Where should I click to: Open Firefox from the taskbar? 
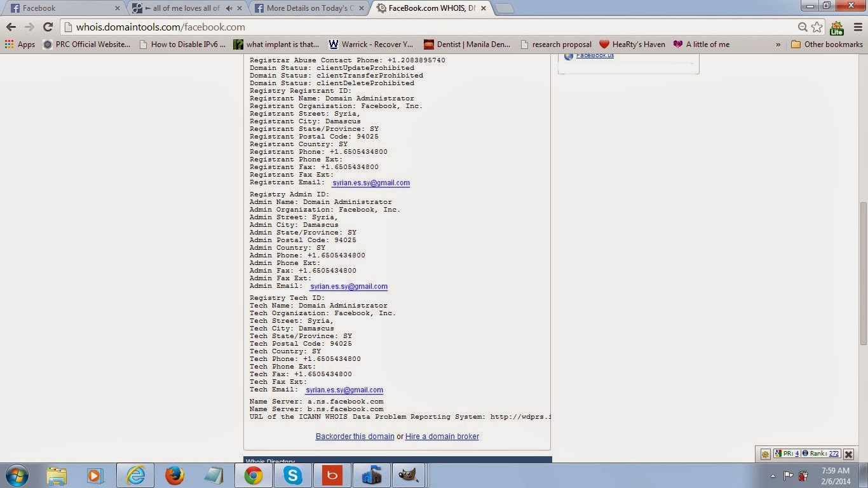[x=175, y=475]
